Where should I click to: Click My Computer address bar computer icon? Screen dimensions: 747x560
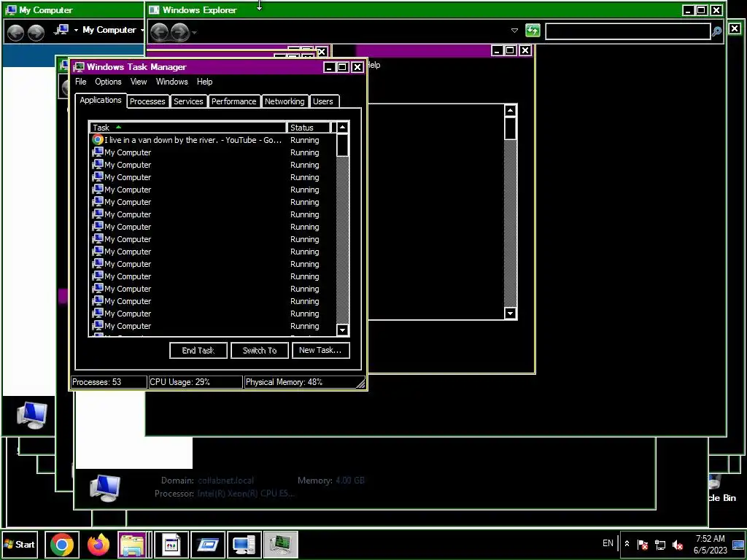pyautogui.click(x=61, y=29)
